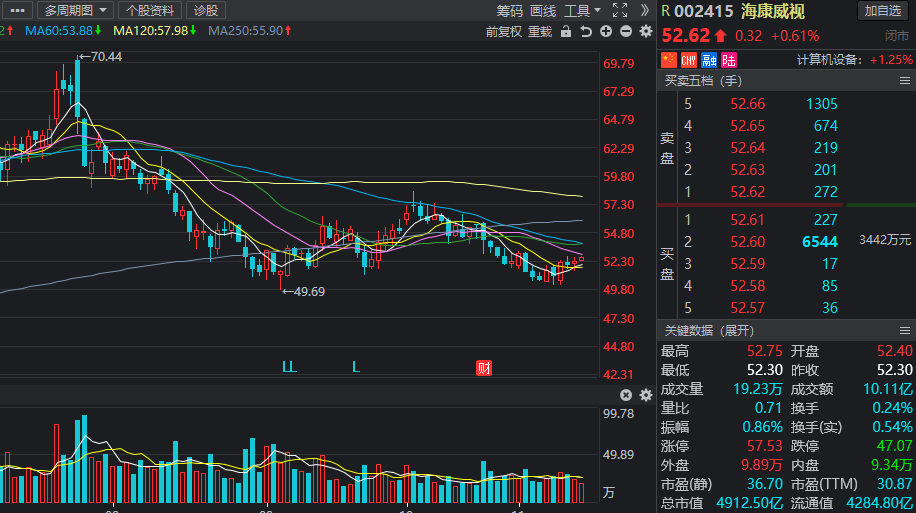Screen dimensions: 916x513
Task: Click the 量比 value 0.71
Action: tap(768, 408)
